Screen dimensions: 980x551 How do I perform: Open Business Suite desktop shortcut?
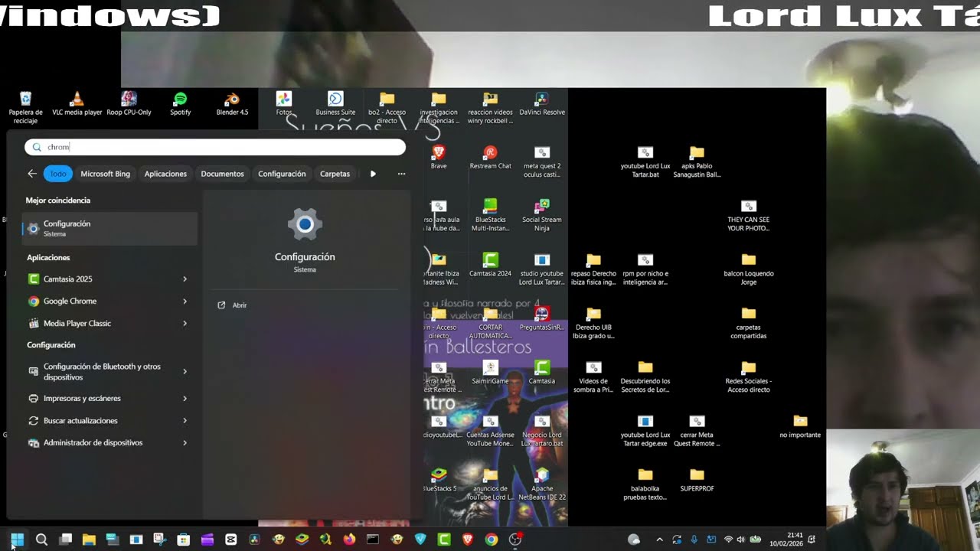(x=335, y=104)
